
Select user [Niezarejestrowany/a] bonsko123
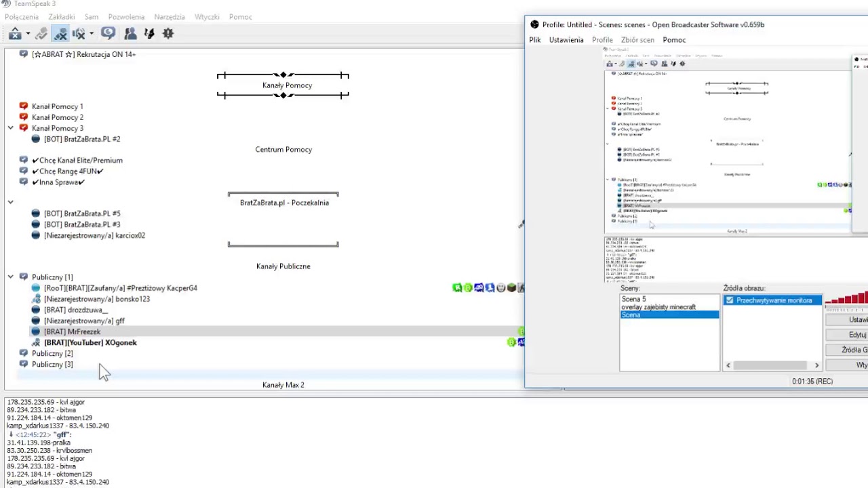[x=97, y=299]
